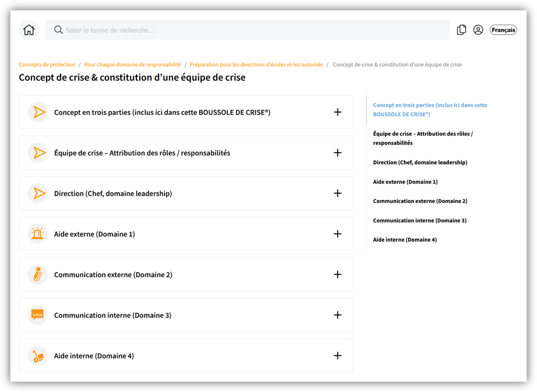Screen dimensions: 537x392
Task: Expand Aide externe (Domaine 1) plus
Action: tap(338, 234)
